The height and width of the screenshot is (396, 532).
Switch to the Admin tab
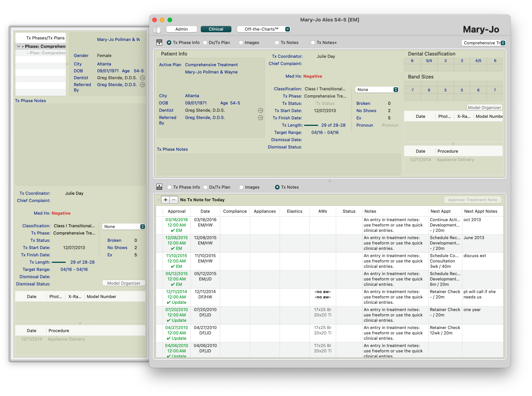[182, 29]
